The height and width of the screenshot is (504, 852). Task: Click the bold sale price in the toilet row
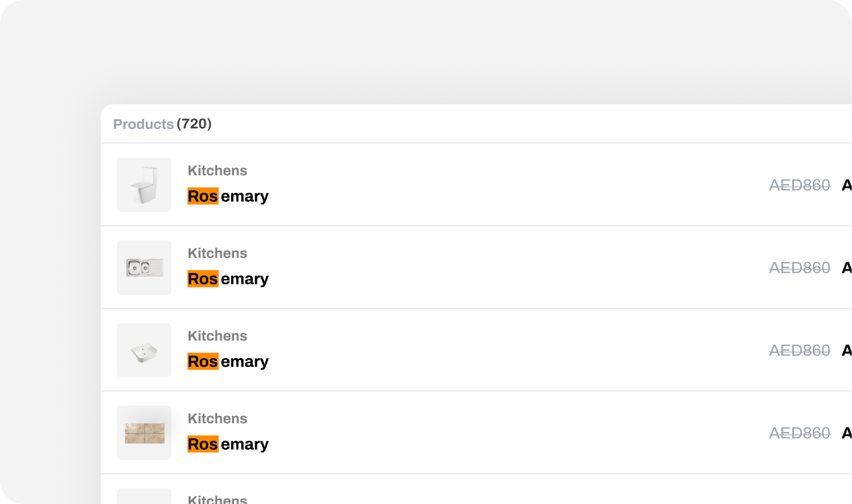847,185
